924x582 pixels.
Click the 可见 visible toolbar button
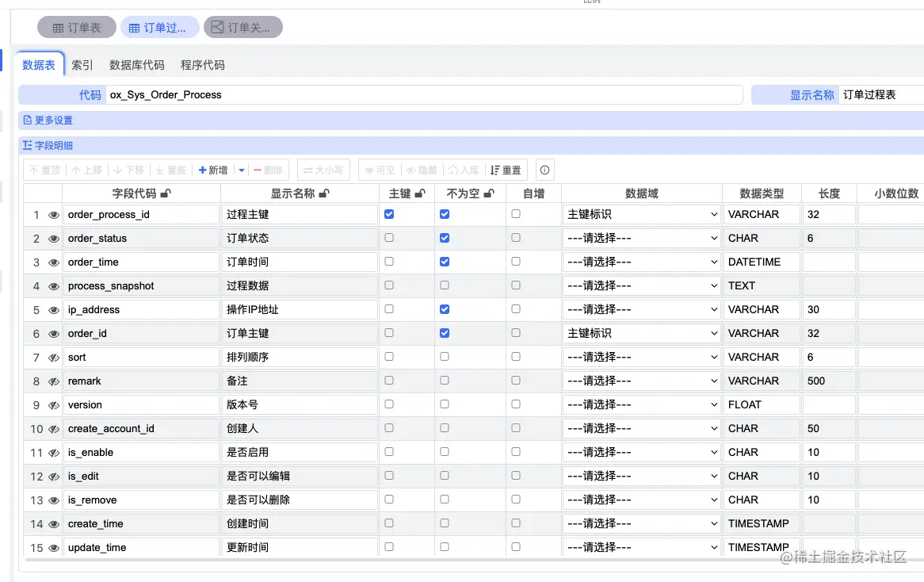coord(380,170)
